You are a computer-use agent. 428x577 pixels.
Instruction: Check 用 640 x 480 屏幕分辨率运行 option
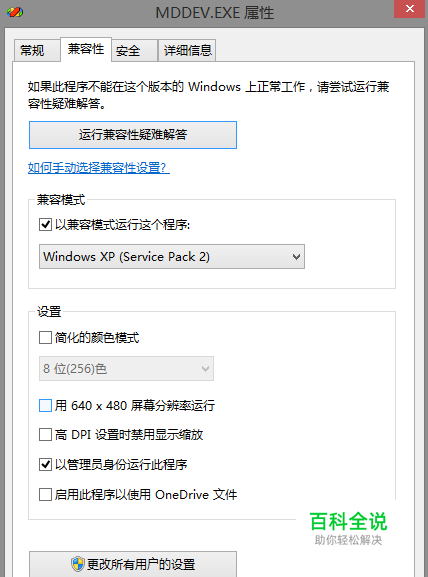(45, 406)
